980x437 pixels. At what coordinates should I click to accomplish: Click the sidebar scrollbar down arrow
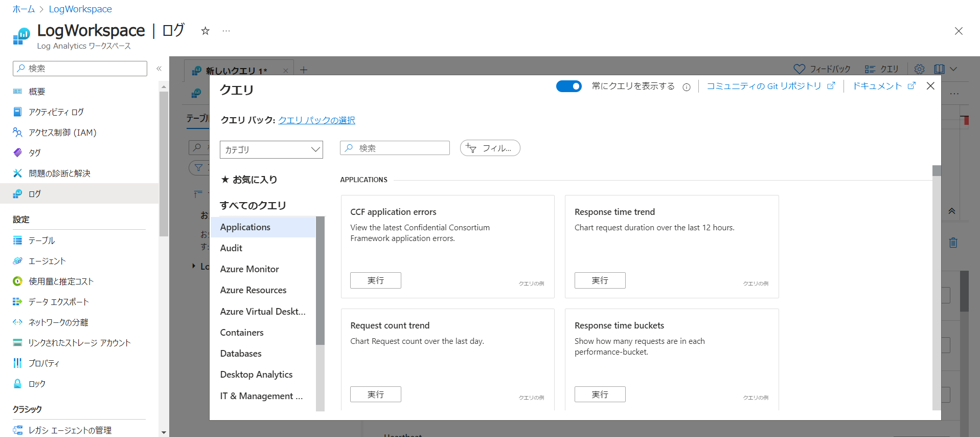pos(164,432)
